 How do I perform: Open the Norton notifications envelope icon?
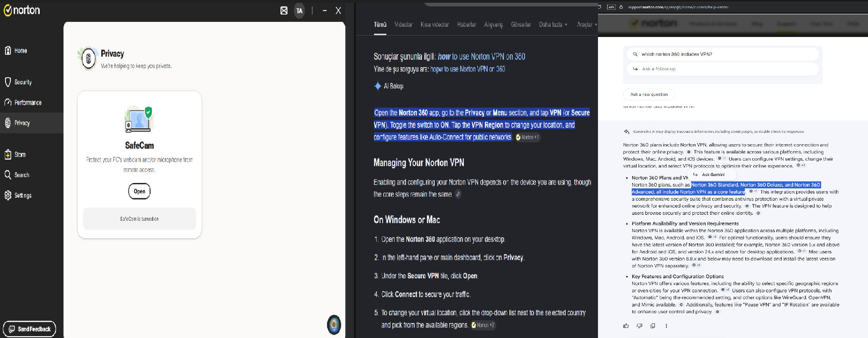click(284, 10)
